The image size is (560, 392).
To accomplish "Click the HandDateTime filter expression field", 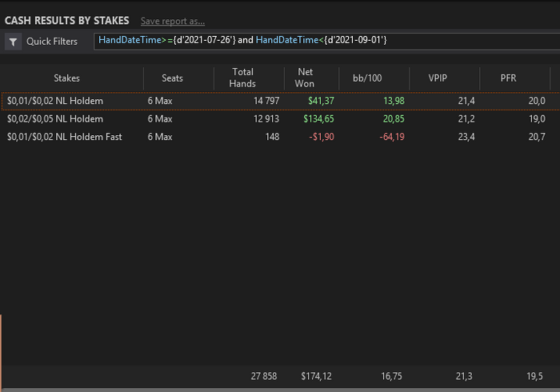I will tap(326, 42).
